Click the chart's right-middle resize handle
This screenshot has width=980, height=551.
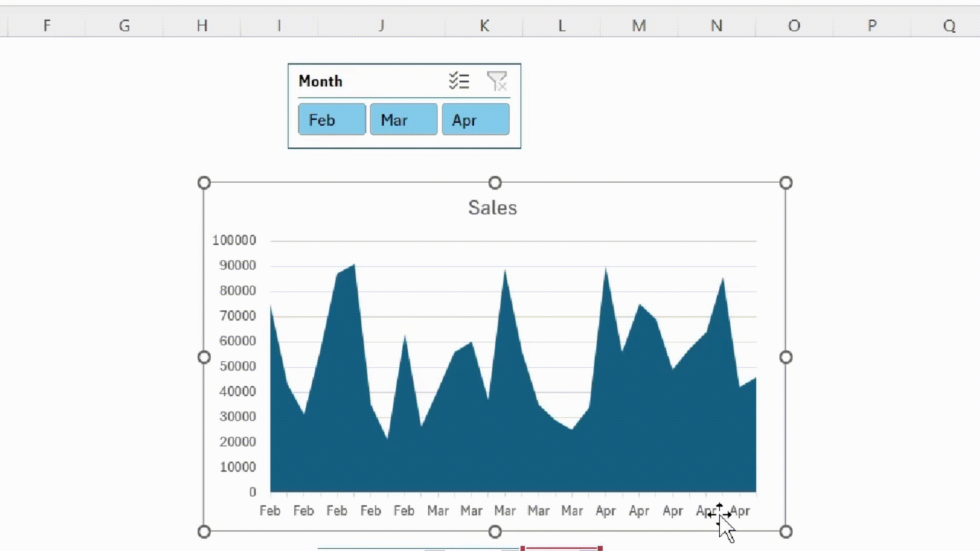tap(786, 357)
